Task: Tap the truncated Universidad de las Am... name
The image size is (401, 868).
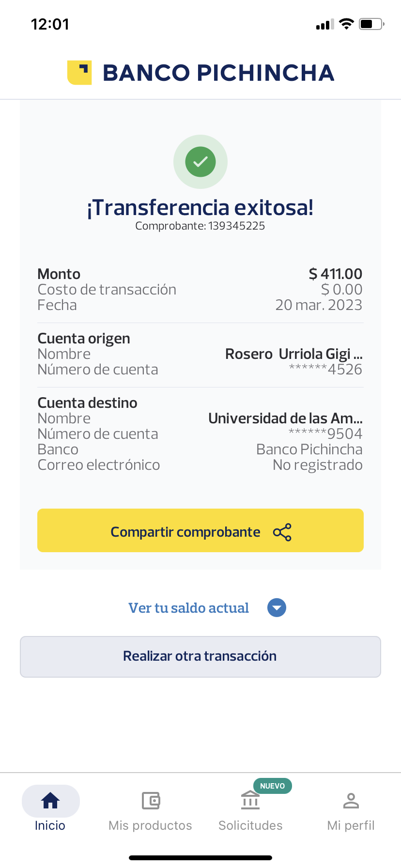Action: click(x=285, y=418)
